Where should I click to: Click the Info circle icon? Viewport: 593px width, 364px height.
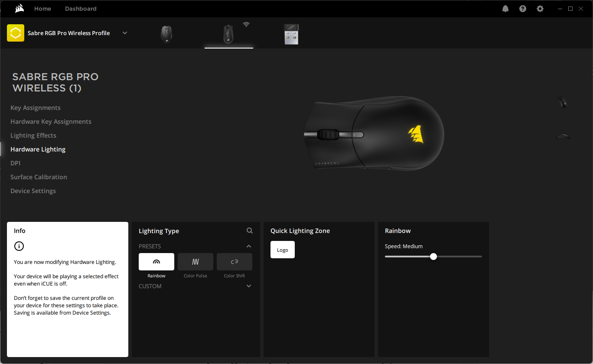19,246
